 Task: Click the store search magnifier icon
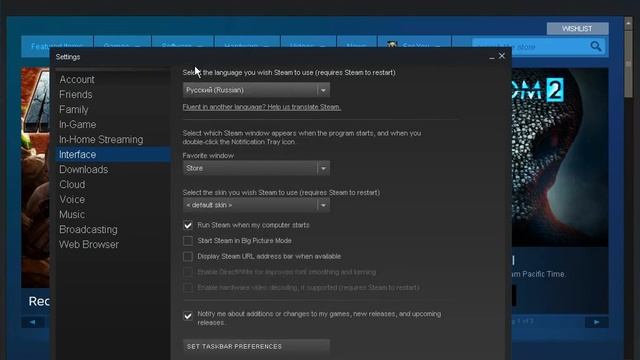coord(596,47)
